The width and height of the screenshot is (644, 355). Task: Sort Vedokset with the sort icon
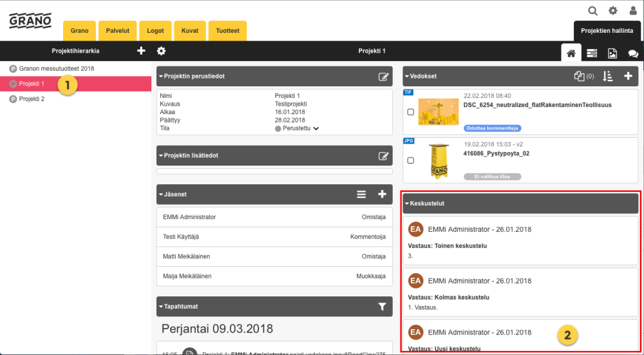coord(608,76)
